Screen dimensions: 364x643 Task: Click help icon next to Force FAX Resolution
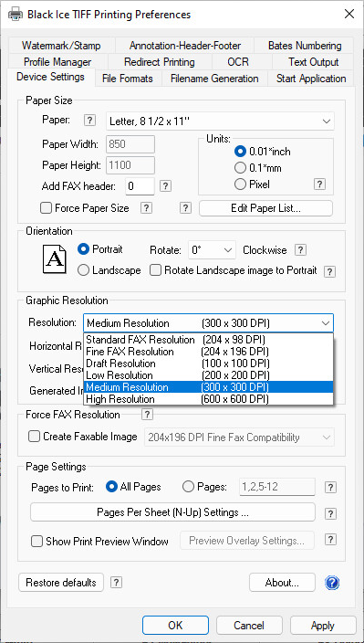click(x=147, y=414)
